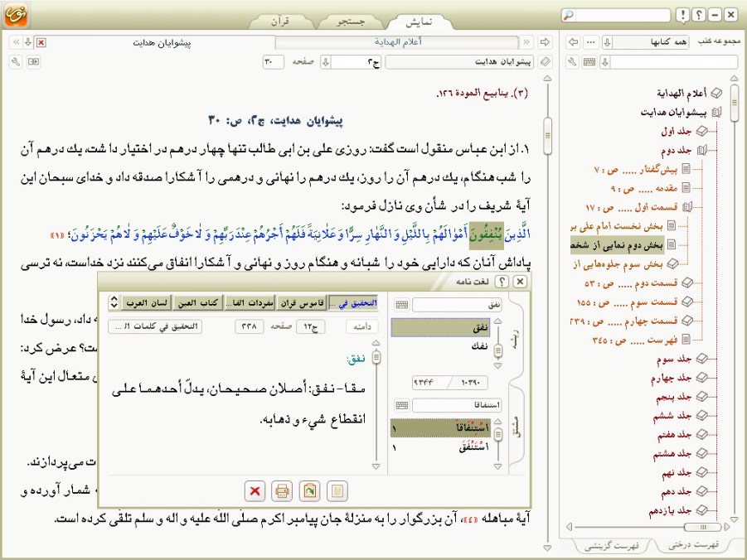Screen dimensions: 747x560
Task: Click the eraser icon next to the book title field
Action: (x=545, y=62)
